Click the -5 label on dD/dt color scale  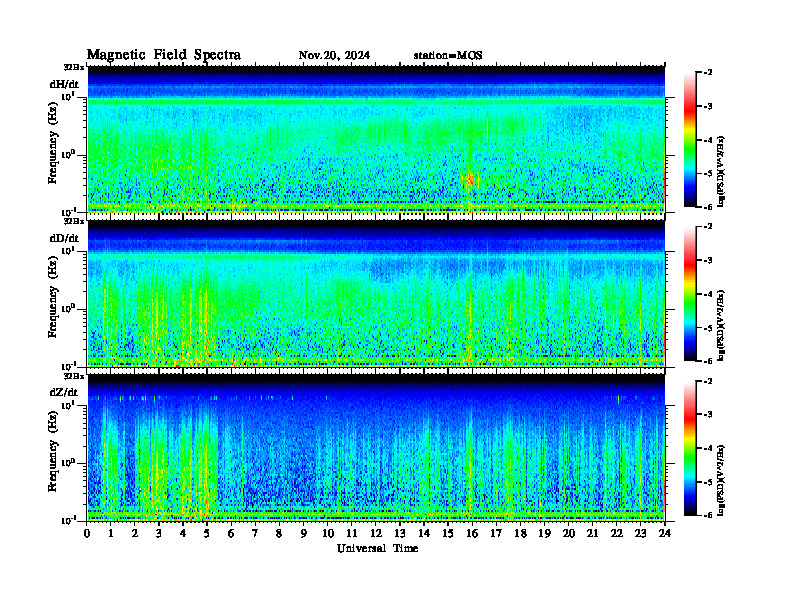pyautogui.click(x=708, y=328)
